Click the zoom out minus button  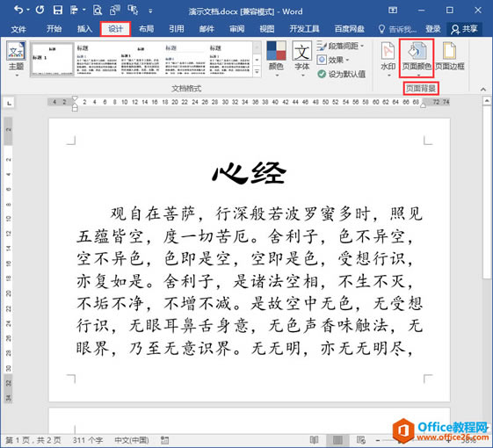tap(378, 440)
